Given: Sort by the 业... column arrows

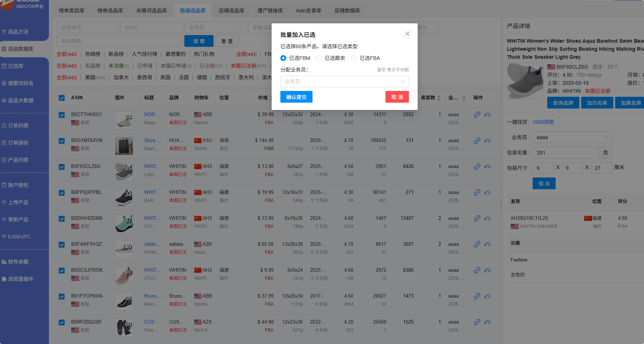Looking at the screenshot, I should tap(464, 98).
